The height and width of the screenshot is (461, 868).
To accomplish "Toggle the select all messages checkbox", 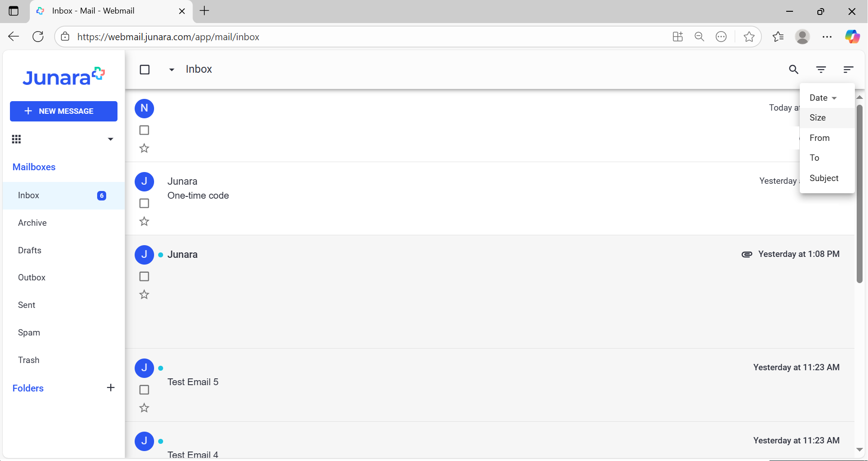I will pyautogui.click(x=145, y=70).
